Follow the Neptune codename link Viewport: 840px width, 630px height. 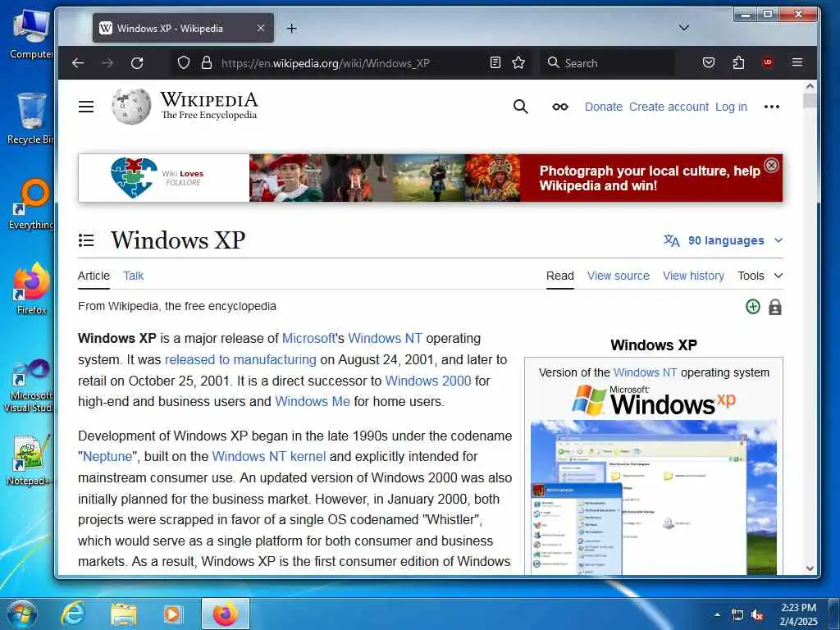pos(107,456)
